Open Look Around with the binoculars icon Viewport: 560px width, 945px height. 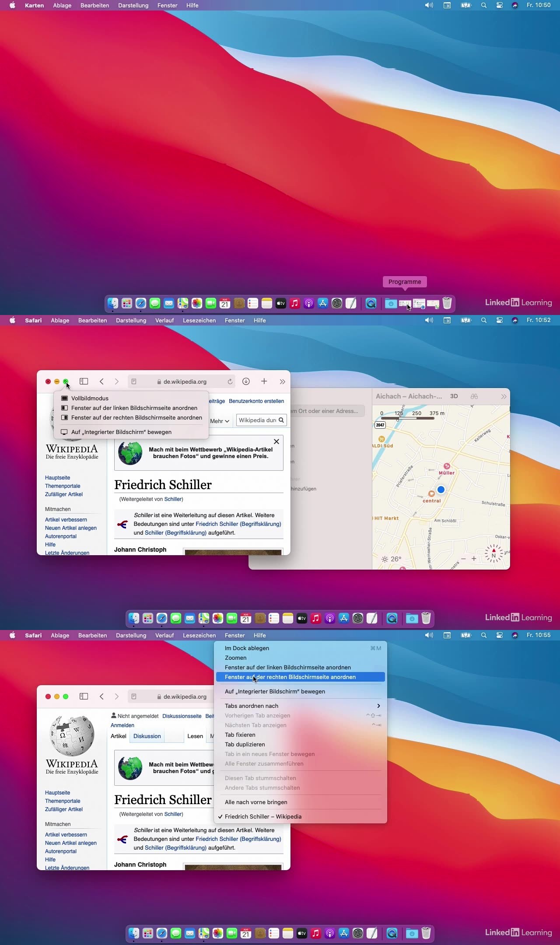click(x=474, y=396)
